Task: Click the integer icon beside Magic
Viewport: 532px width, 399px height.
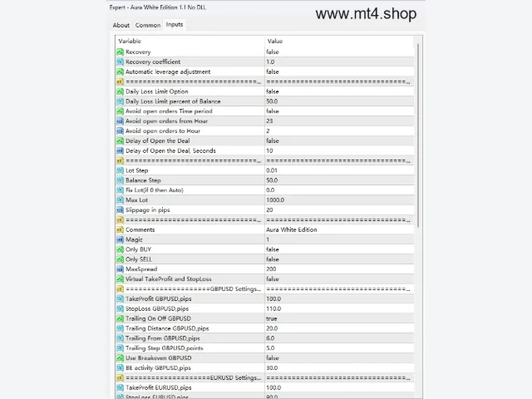Action: click(x=120, y=239)
